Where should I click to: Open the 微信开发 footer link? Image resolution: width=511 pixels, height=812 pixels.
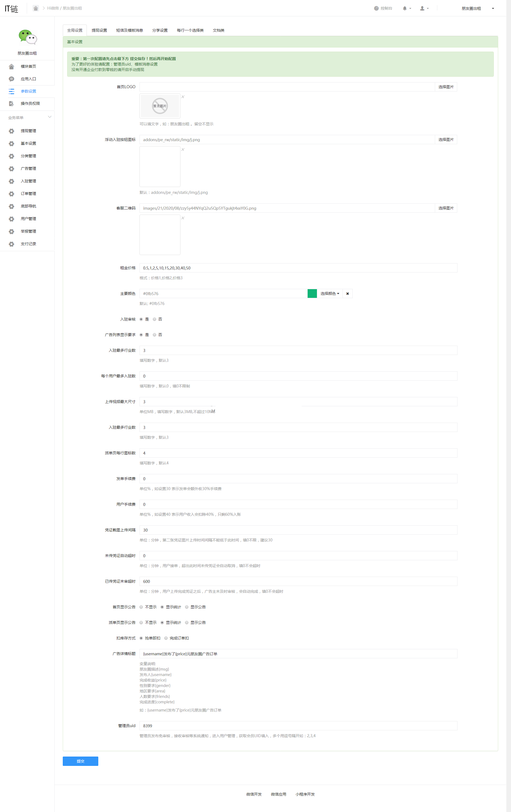tap(254, 794)
